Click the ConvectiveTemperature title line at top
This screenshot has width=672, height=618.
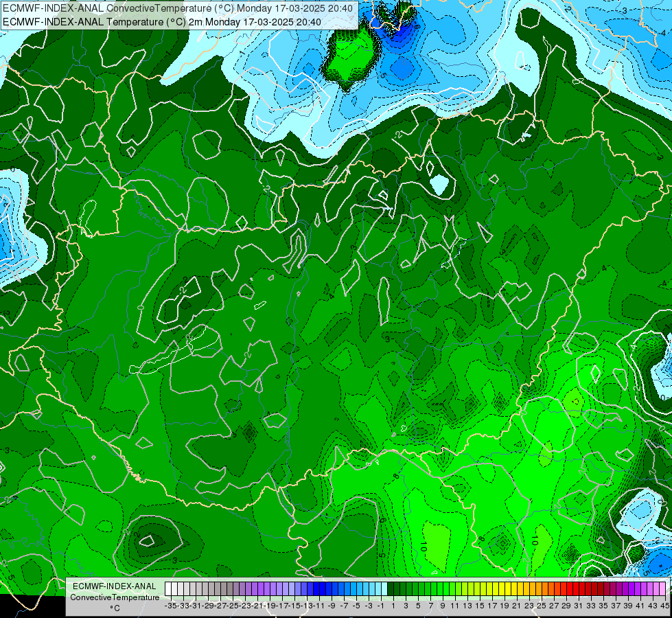(177, 8)
